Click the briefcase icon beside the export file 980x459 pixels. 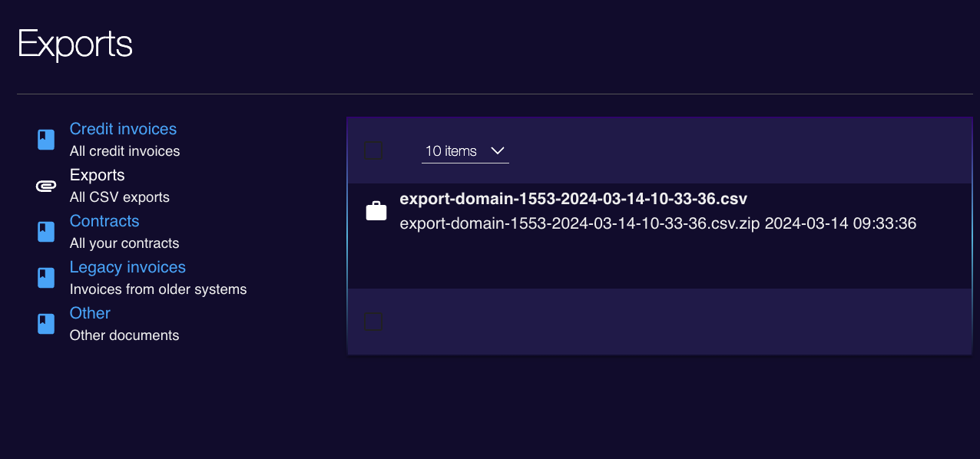point(376,211)
